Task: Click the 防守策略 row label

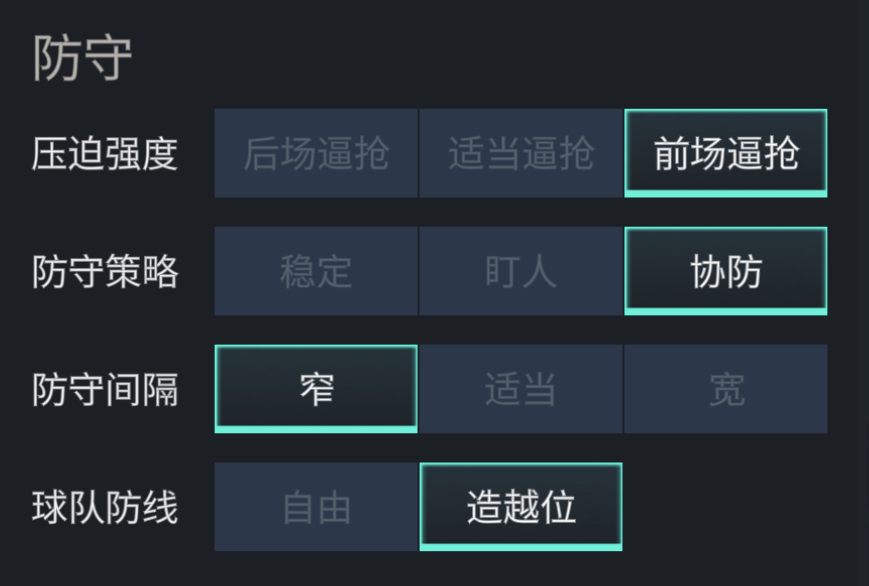Action: [x=105, y=272]
